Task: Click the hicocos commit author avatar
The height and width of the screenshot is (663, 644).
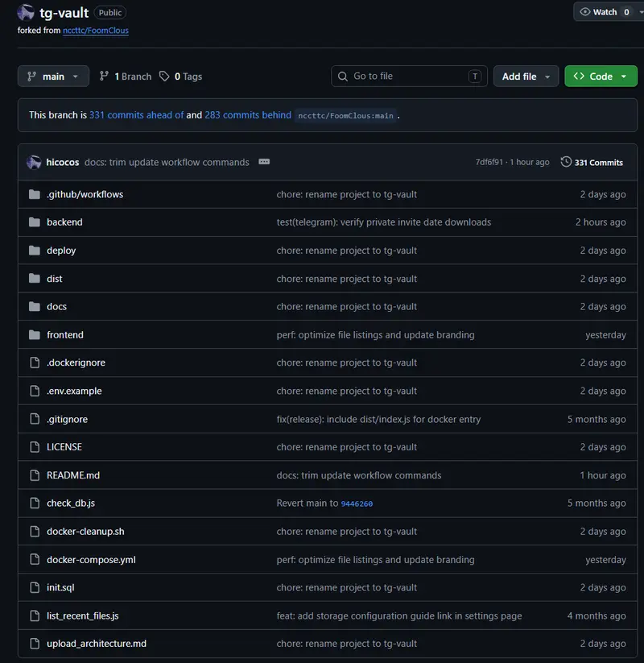Action: coord(34,163)
